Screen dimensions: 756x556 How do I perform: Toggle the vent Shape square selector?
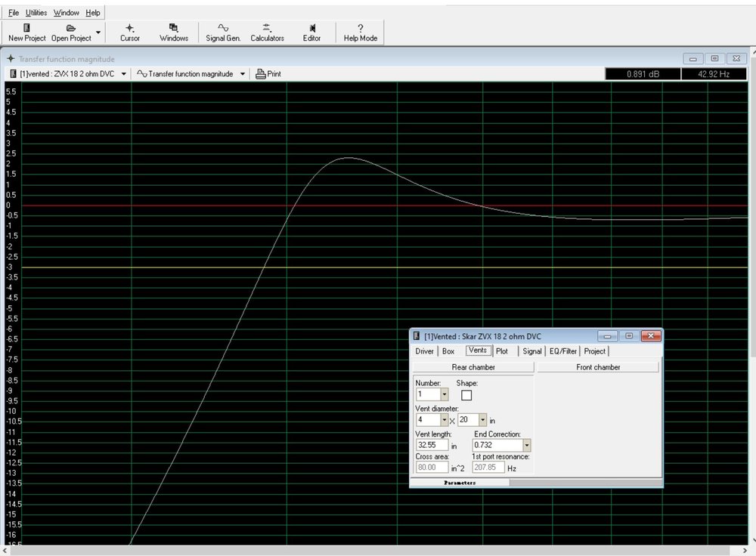pos(466,395)
